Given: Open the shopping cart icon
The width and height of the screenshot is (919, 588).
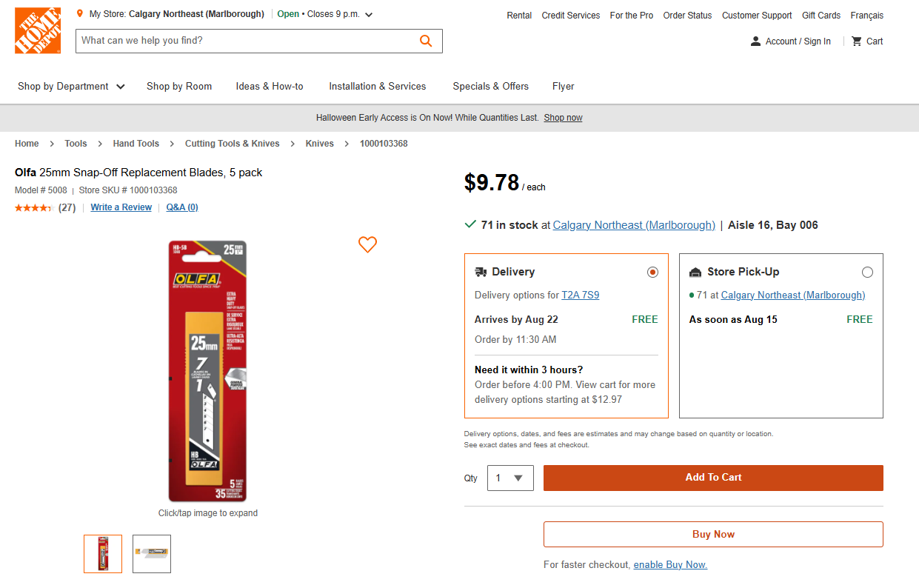Looking at the screenshot, I should pos(857,41).
